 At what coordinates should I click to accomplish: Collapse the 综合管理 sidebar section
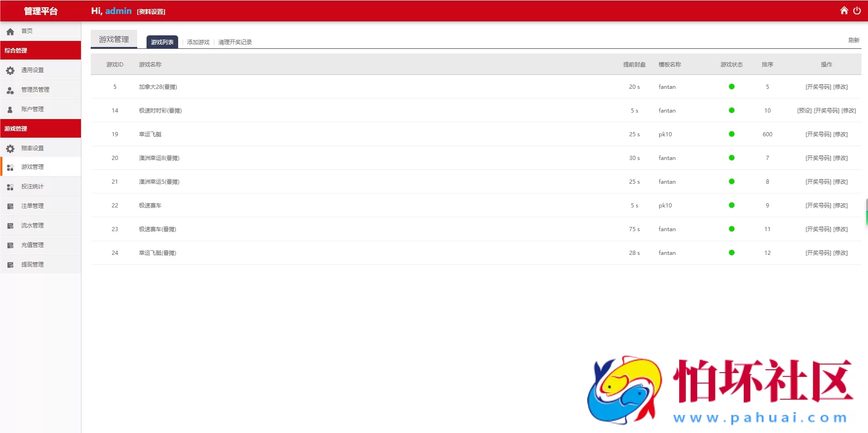[40, 50]
